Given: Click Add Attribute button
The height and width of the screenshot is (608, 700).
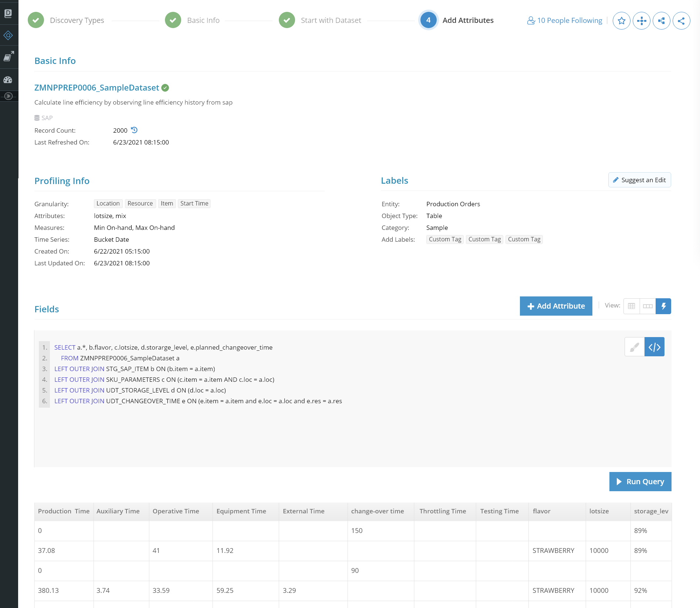Looking at the screenshot, I should pyautogui.click(x=556, y=306).
